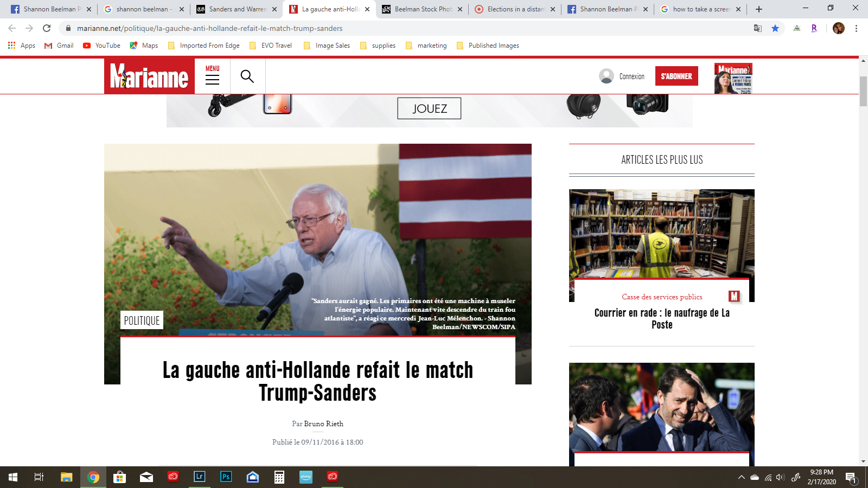
Task: Click the purple R extension icon
Action: pos(814,28)
